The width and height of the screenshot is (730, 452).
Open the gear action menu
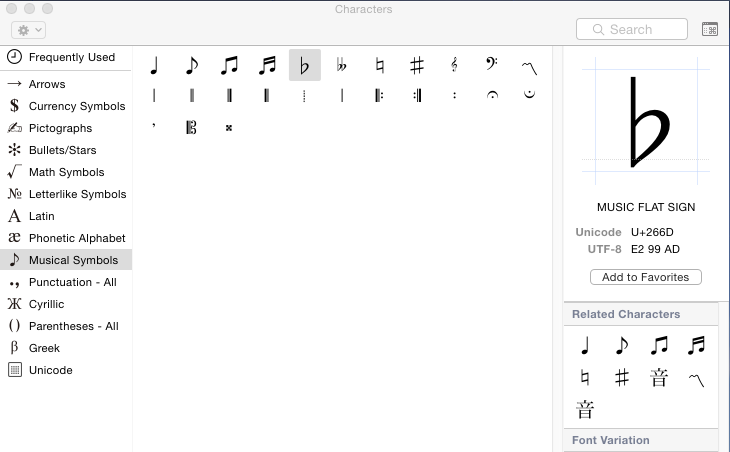point(28,30)
